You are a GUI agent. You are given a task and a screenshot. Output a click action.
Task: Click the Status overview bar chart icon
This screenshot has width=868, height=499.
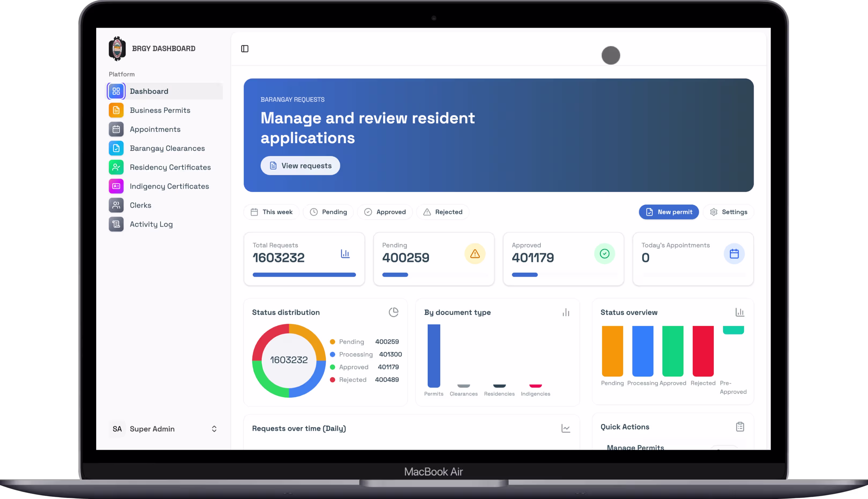pos(740,312)
